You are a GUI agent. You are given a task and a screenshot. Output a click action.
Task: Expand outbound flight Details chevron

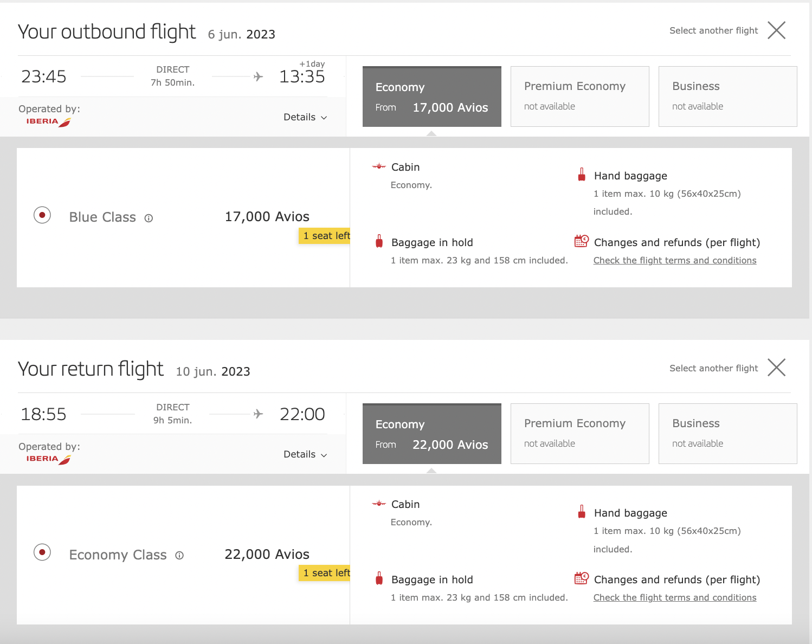coord(324,118)
